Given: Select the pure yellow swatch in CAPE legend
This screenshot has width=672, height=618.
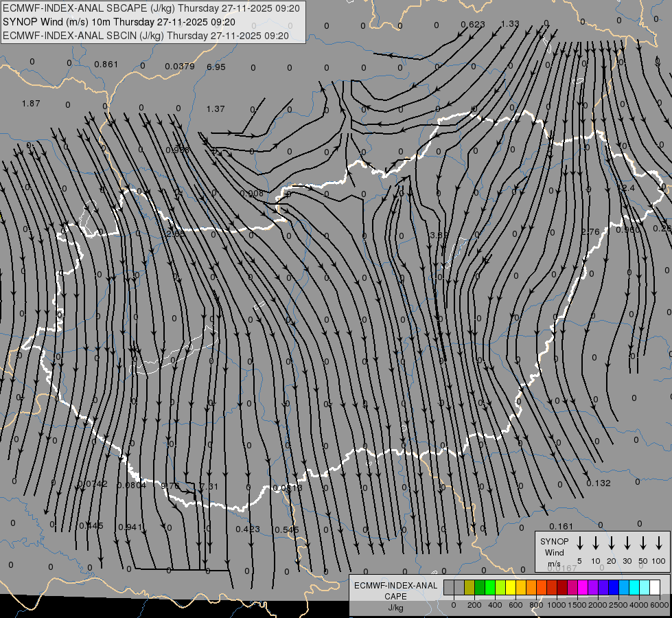Looking at the screenshot, I should 511,588.
